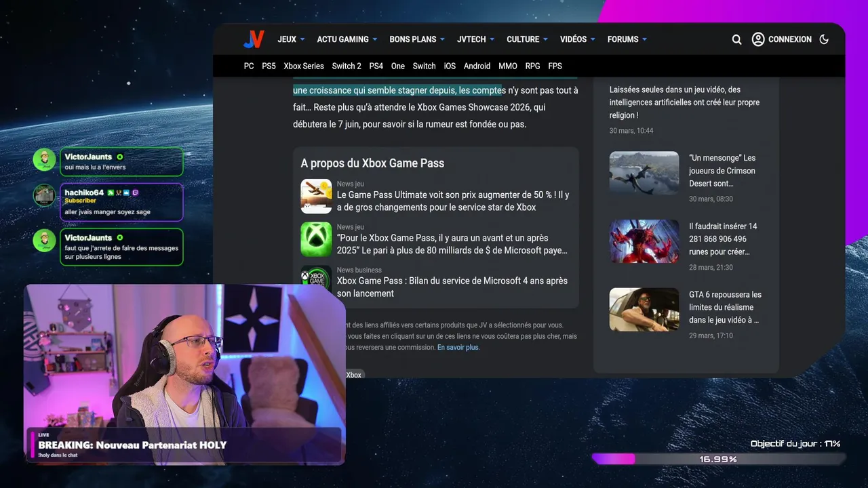Select the iOS platform tab
This screenshot has width=868, height=488.
pyautogui.click(x=450, y=66)
